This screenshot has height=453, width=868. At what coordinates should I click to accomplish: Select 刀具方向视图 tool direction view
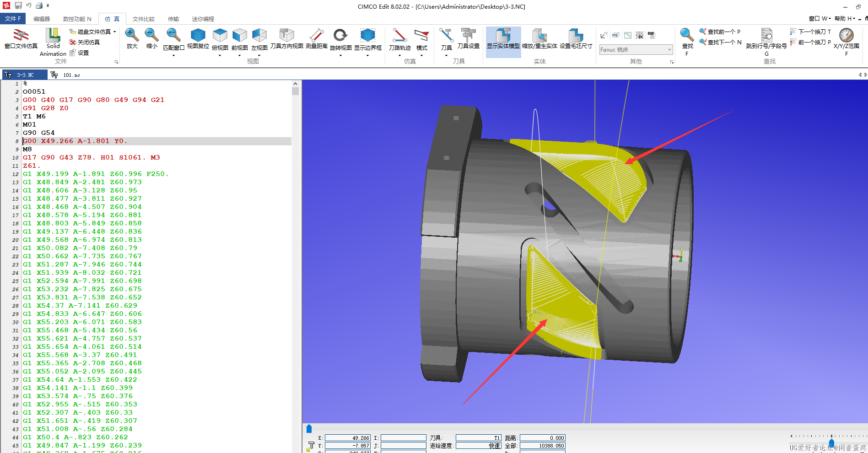(x=287, y=39)
